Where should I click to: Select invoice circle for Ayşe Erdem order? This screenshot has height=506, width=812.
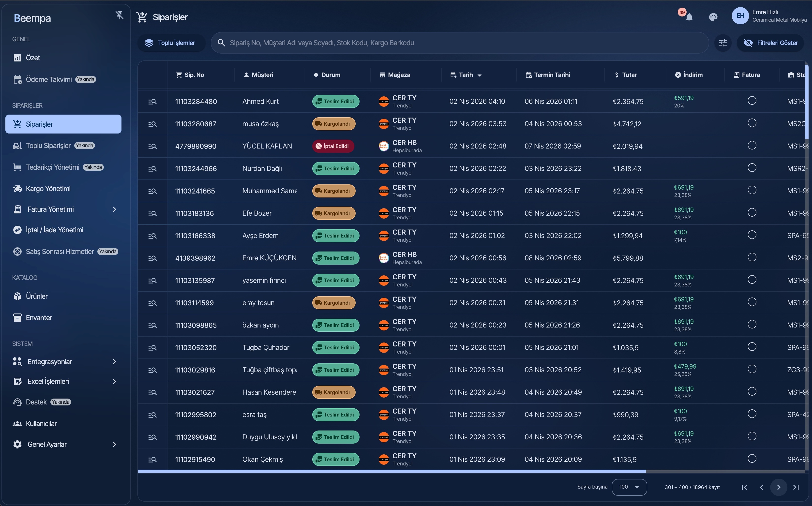[x=752, y=235]
